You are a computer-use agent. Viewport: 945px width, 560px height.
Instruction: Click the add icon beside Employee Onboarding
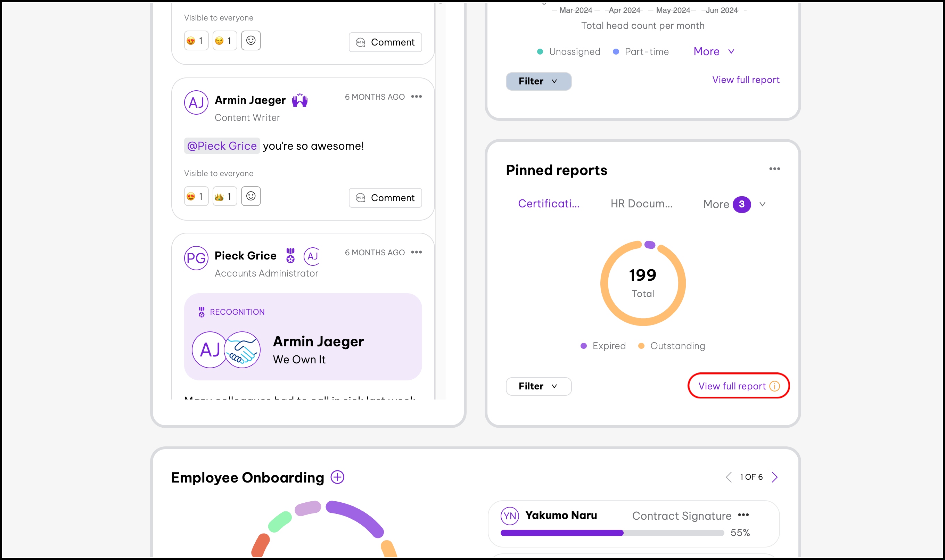point(337,477)
